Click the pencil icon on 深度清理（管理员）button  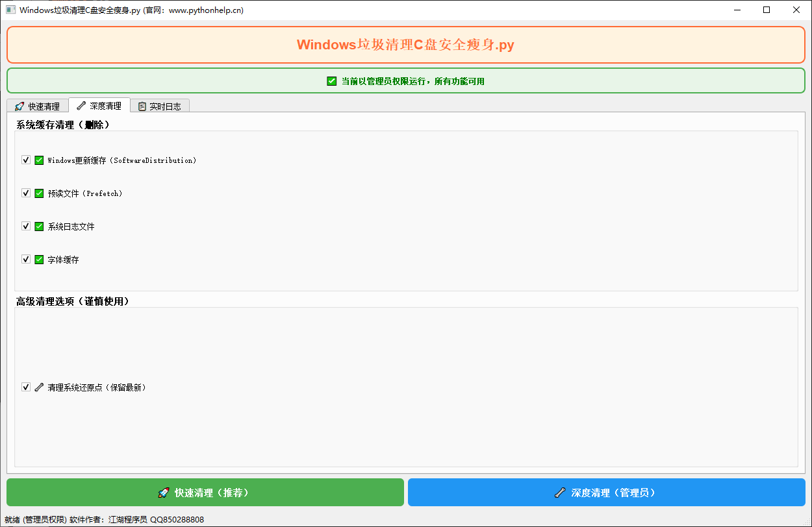[x=560, y=492]
